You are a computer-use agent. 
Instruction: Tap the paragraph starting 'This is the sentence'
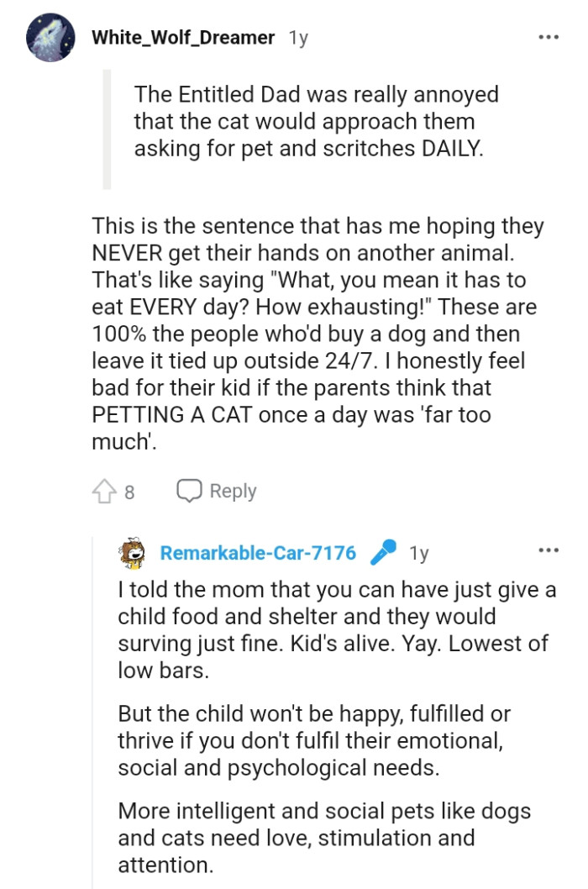(318, 336)
